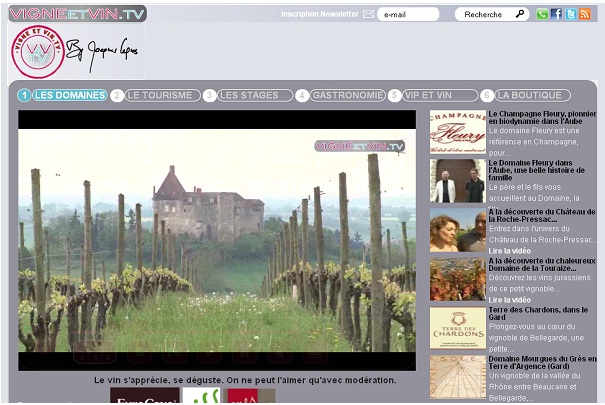Open the orange RSS feed icon
This screenshot has width=605, height=405.
tap(585, 14)
